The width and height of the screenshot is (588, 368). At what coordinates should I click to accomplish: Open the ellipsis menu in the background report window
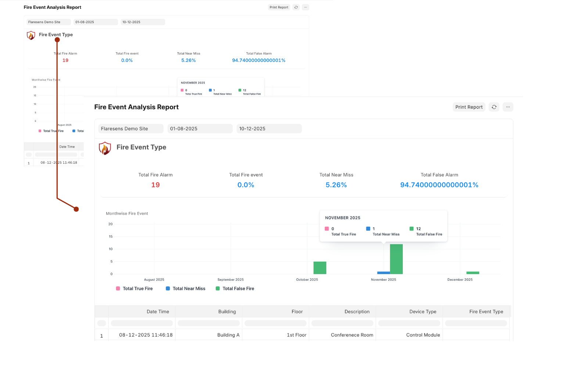point(305,7)
